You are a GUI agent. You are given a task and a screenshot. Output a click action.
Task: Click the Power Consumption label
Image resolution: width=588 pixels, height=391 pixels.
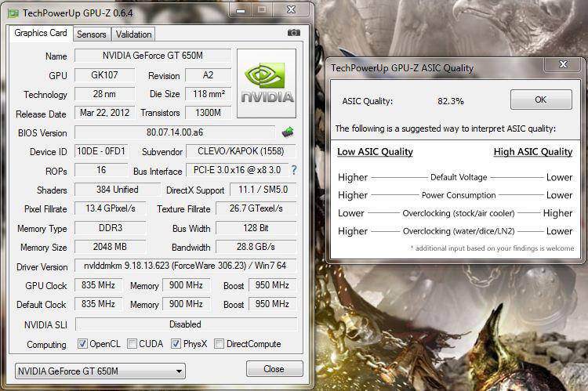click(x=459, y=195)
